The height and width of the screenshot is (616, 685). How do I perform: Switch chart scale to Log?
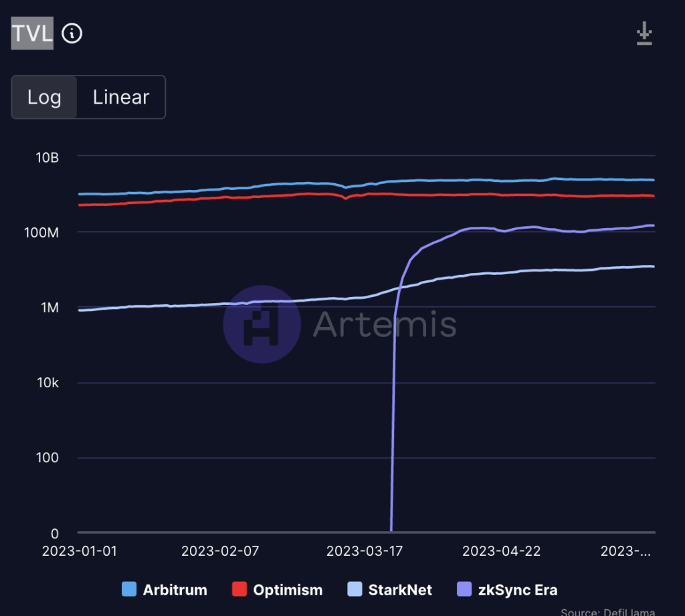click(x=44, y=97)
